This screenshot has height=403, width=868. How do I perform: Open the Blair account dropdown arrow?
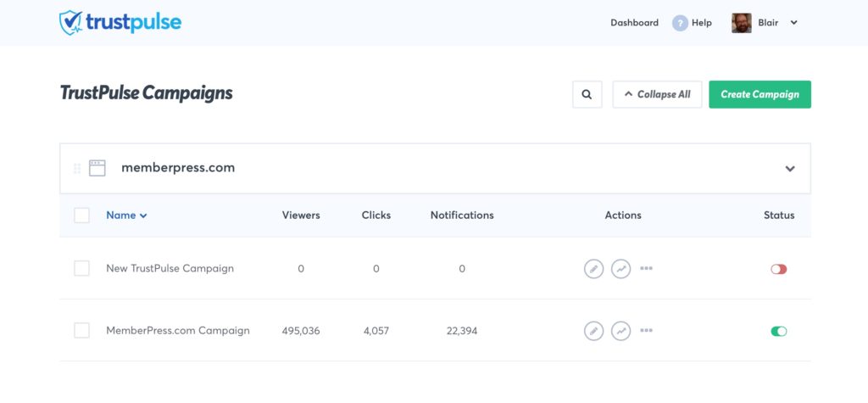point(793,23)
